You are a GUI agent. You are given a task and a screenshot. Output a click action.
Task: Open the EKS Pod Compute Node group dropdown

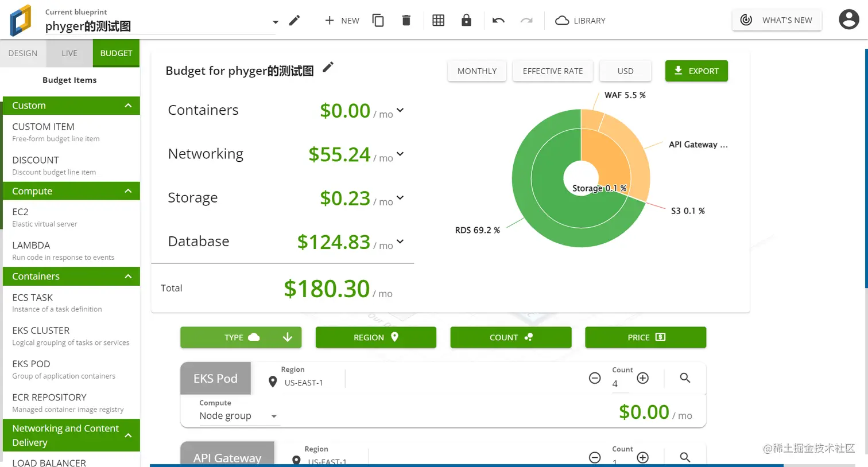coord(239,416)
